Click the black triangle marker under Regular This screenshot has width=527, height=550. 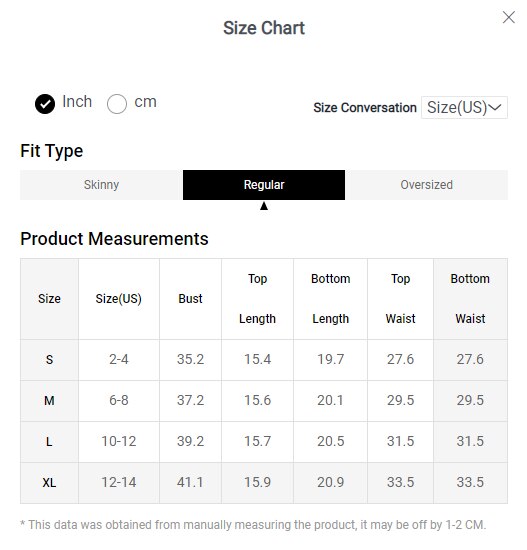coord(264,206)
